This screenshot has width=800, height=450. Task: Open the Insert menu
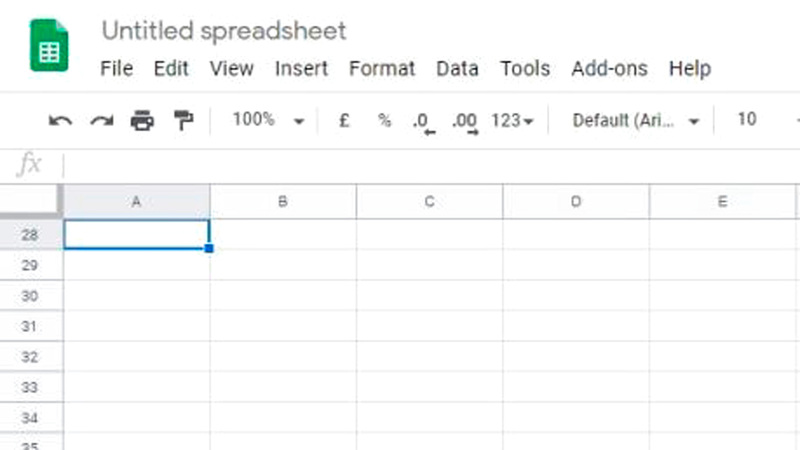(x=301, y=69)
